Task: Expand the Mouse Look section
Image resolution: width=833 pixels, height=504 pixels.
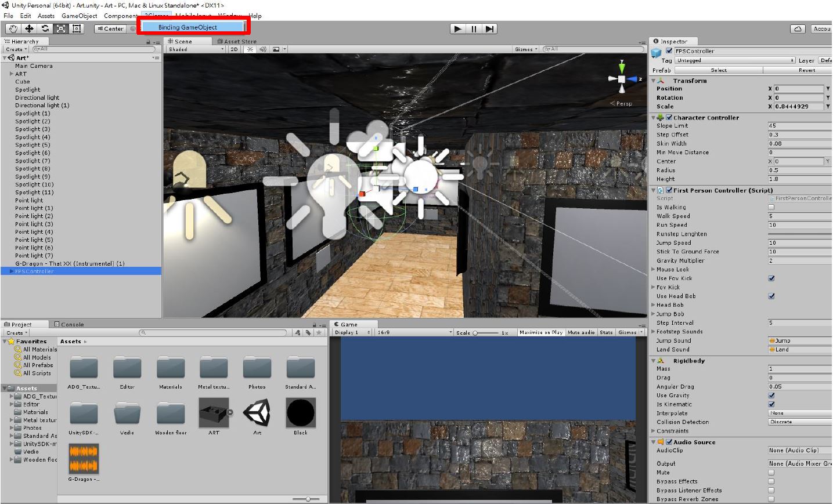Action: point(654,270)
